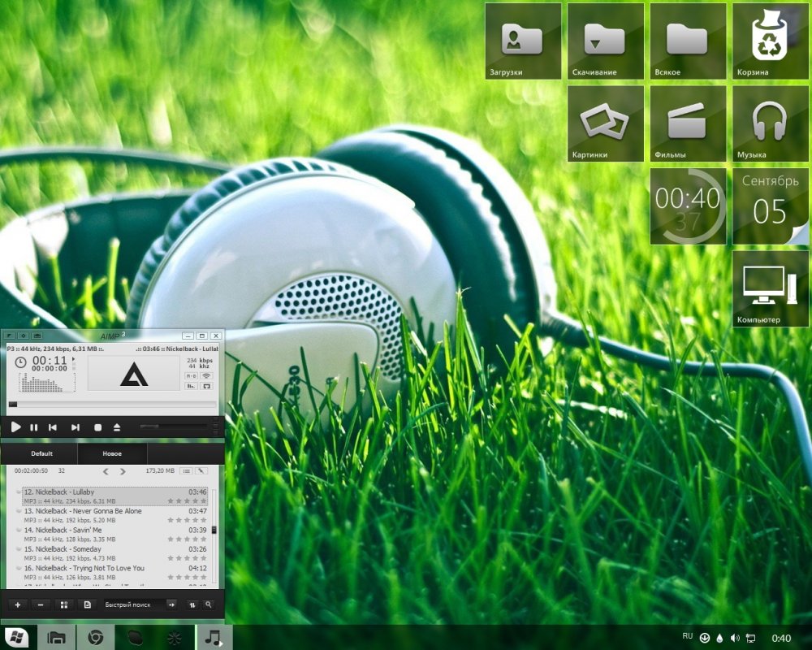Click the queue marker left of Savin' Me
812x650 pixels.
tap(19, 530)
